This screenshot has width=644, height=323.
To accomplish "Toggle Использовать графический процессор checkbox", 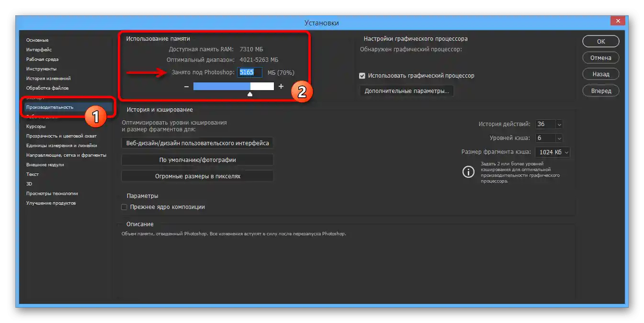I will tap(362, 76).
